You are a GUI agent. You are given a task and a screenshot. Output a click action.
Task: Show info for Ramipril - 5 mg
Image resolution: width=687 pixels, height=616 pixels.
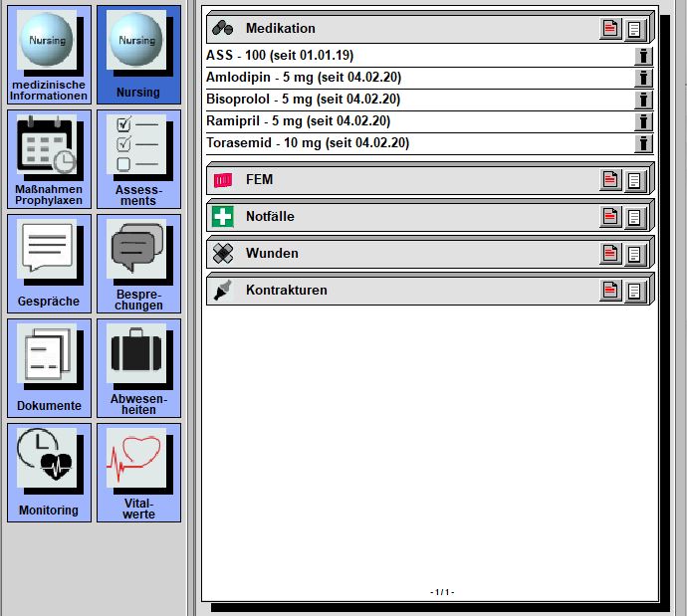643,121
